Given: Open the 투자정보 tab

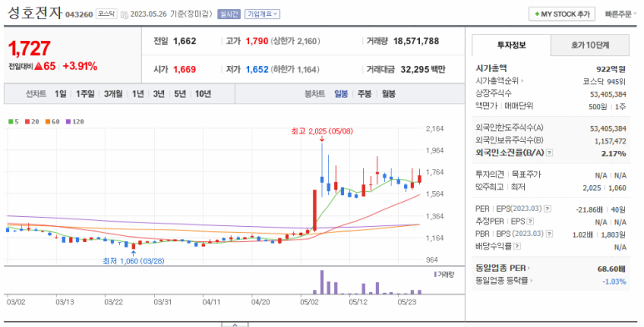Looking at the screenshot, I should (x=512, y=45).
